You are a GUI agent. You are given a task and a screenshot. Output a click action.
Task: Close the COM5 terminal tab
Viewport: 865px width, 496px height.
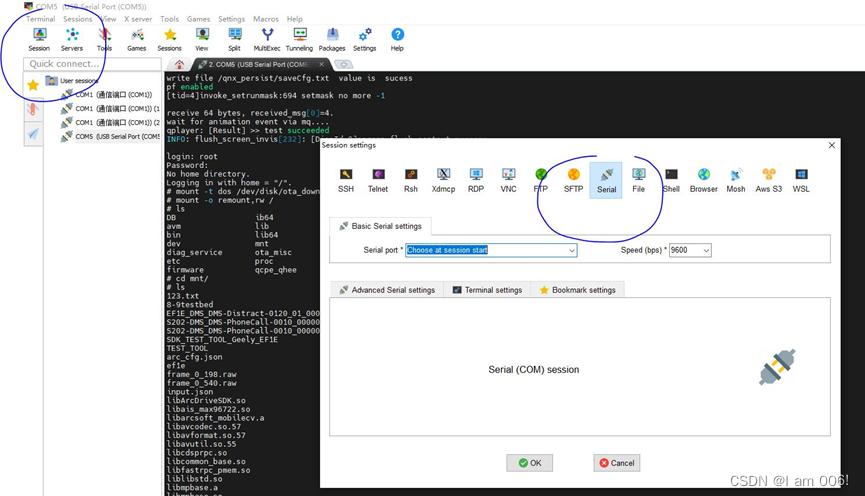321,64
